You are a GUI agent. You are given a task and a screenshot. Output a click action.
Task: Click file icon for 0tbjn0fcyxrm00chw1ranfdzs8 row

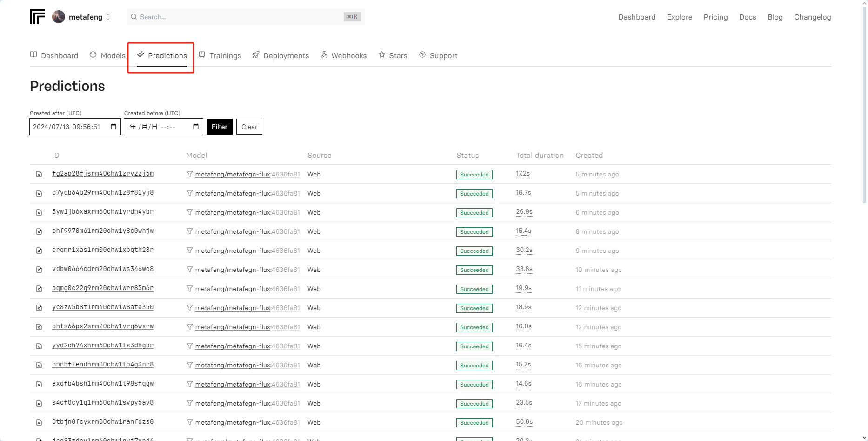pyautogui.click(x=39, y=422)
